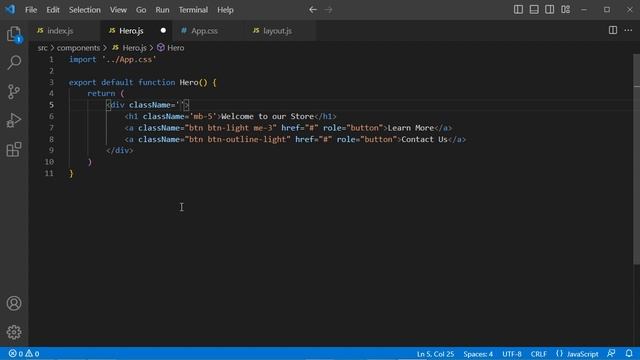Open the Search view icon
Screen dimensions: 640x360
point(14,62)
